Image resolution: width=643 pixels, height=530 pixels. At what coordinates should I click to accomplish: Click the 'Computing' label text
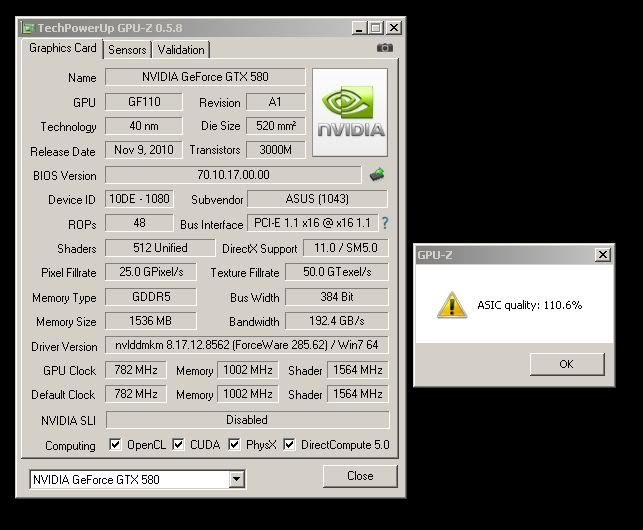pyautogui.click(x=70, y=446)
